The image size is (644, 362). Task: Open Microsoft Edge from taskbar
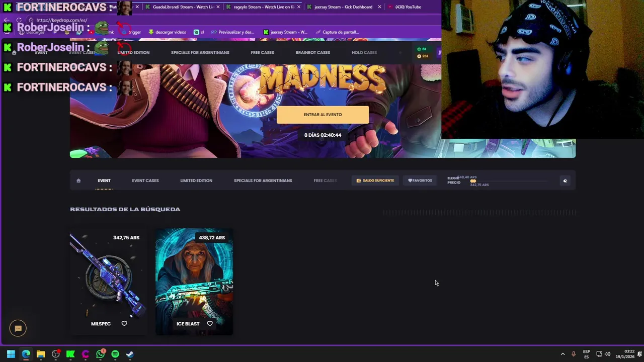click(x=26, y=354)
